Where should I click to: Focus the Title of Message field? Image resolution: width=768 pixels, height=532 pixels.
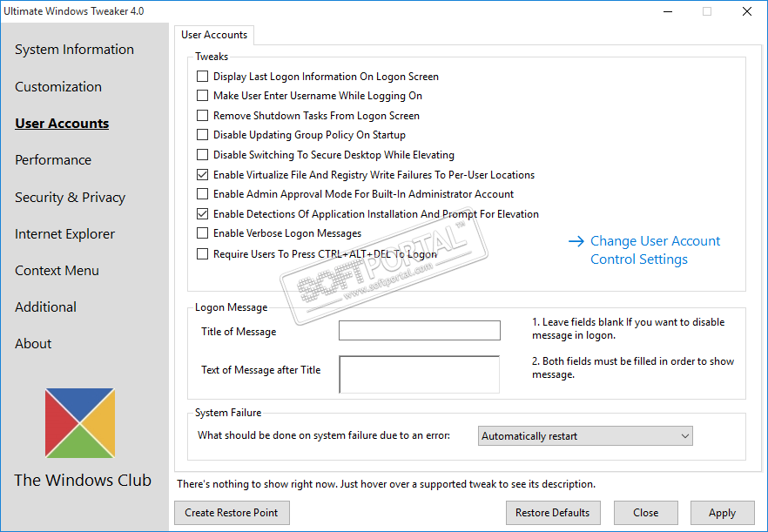(x=420, y=331)
